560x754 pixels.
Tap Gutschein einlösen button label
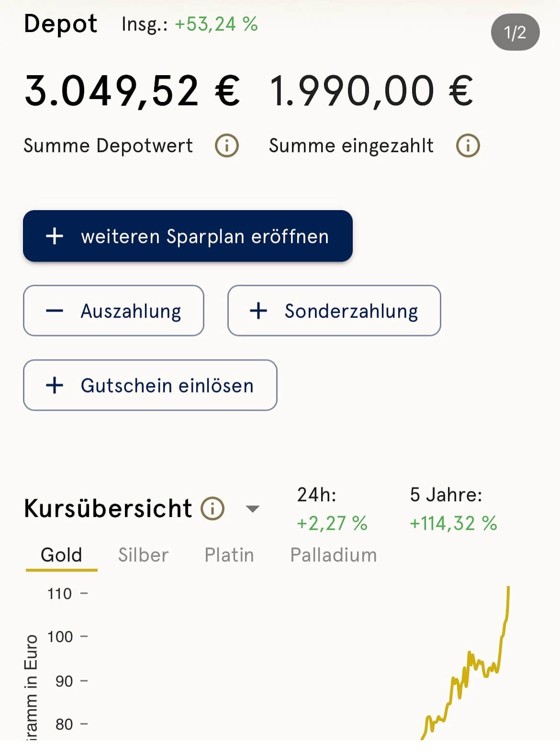[167, 385]
